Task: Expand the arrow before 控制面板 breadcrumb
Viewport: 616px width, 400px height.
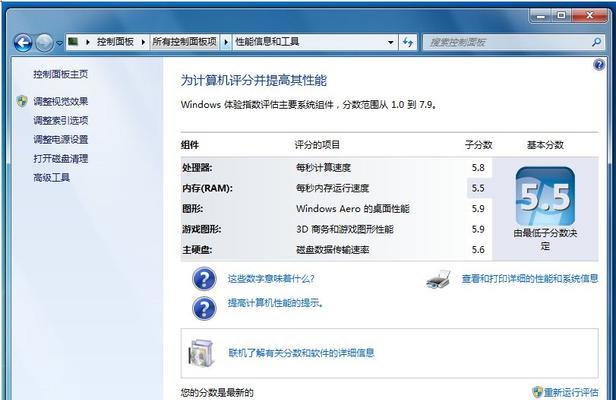Action: tap(88, 42)
